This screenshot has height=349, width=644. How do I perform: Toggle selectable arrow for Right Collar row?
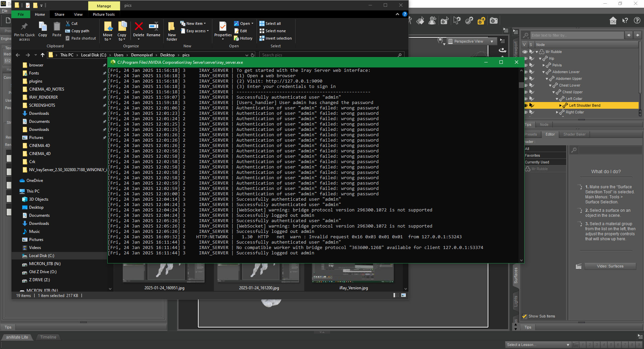(x=532, y=112)
